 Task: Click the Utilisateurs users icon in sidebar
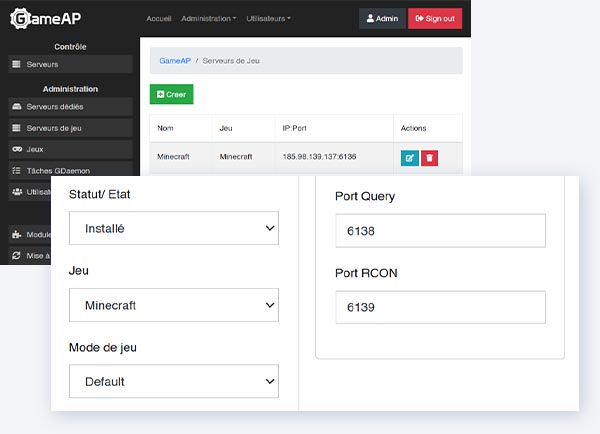coord(17,192)
